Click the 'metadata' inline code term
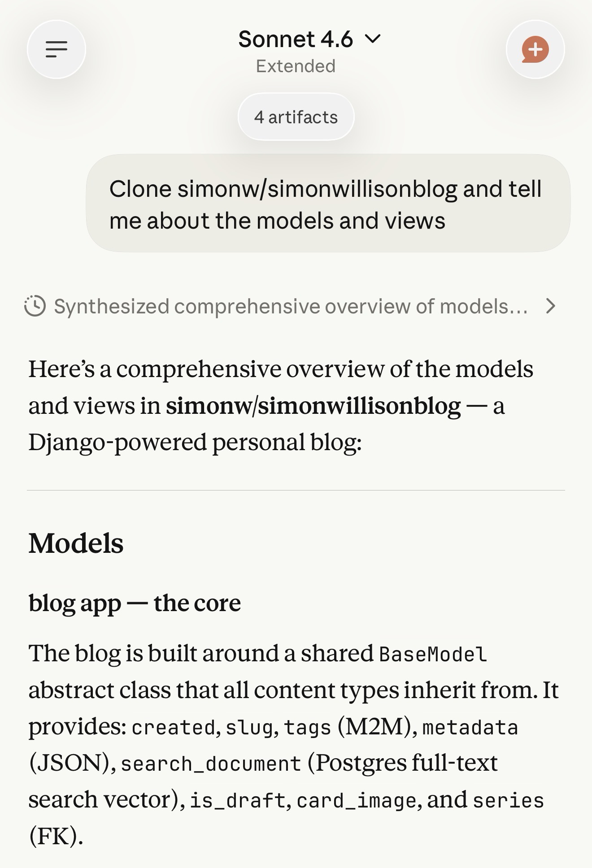The height and width of the screenshot is (868, 592). pyautogui.click(x=470, y=727)
